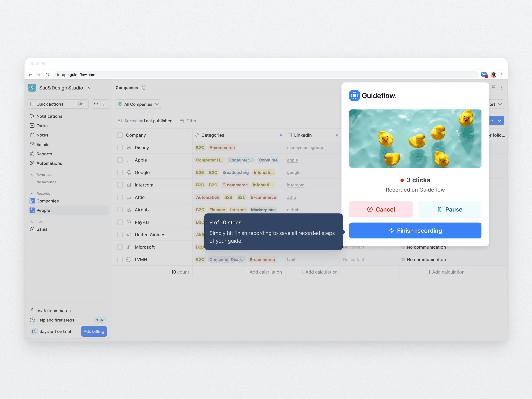Check the Apple row checkbox

click(x=120, y=160)
